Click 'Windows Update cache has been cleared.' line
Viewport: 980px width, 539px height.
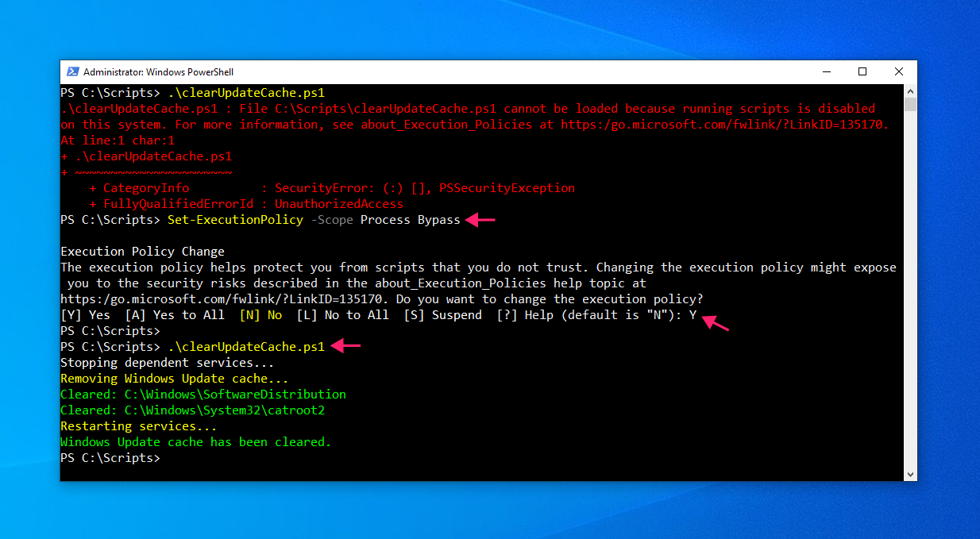tap(196, 442)
